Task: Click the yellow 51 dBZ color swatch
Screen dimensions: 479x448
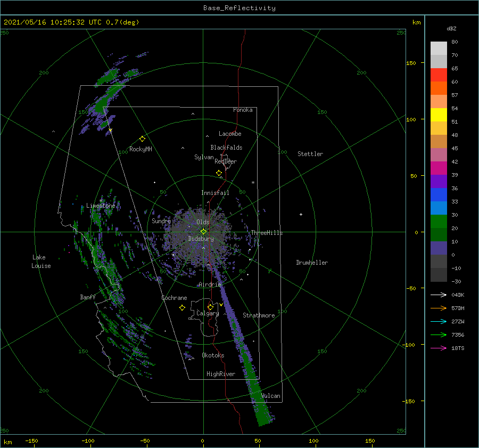Action: tap(439, 115)
